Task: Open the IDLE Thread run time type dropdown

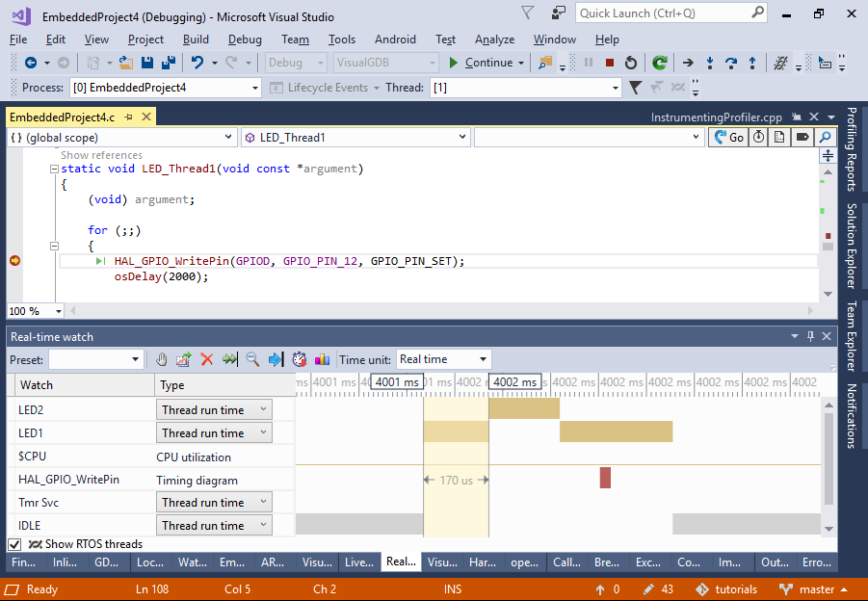Action: point(214,525)
